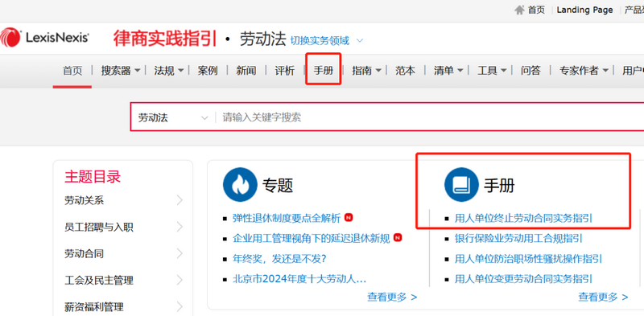Open 用人单位防治职场性骚扰操作指引 handbook
Viewport: 644px width, 316px height.
point(528,259)
